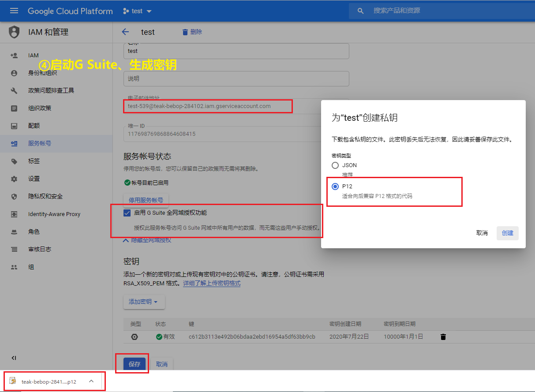Delete the key c612b3113e492b06bdaa2ebd16954a5df63bb9cb
This screenshot has height=392, width=535.
pyautogui.click(x=443, y=336)
